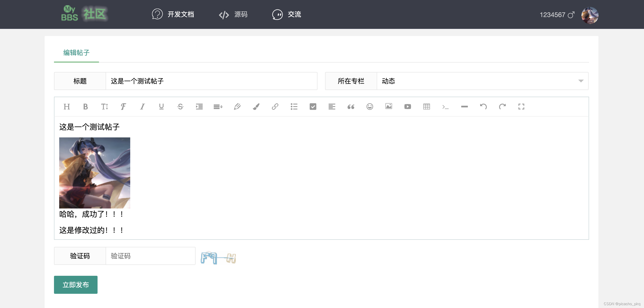The width and height of the screenshot is (644, 308).
Task: Open the heading level menu
Action: [x=67, y=107]
